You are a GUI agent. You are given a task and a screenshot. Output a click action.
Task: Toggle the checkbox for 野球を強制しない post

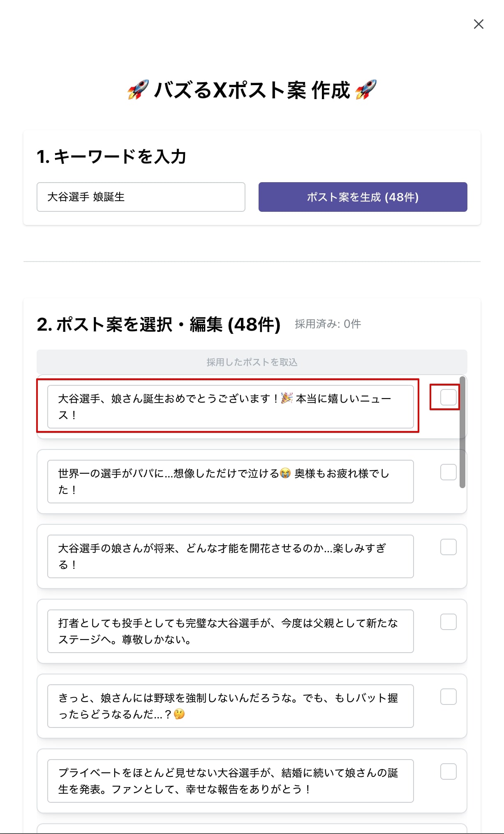(448, 697)
